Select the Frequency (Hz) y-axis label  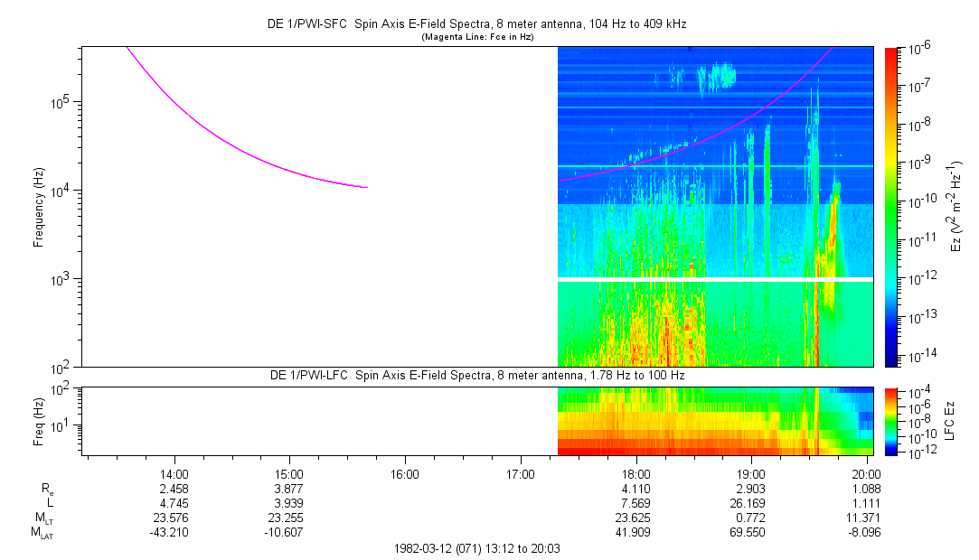point(39,207)
